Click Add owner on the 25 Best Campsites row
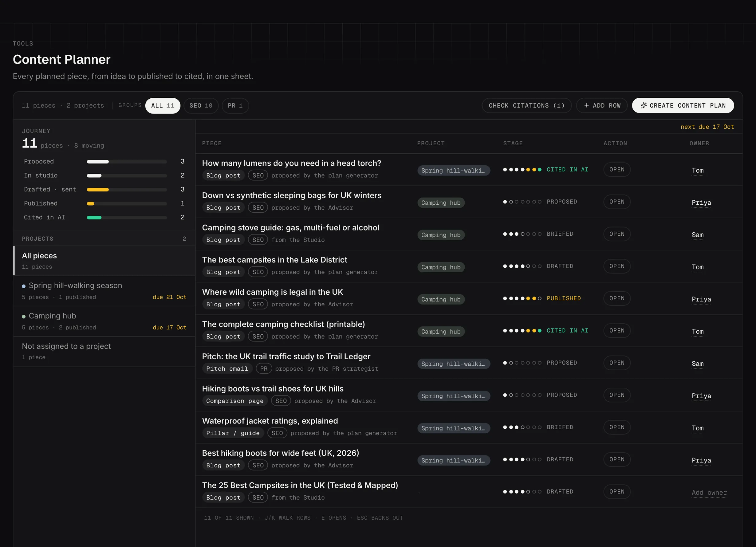756x547 pixels. (709, 493)
